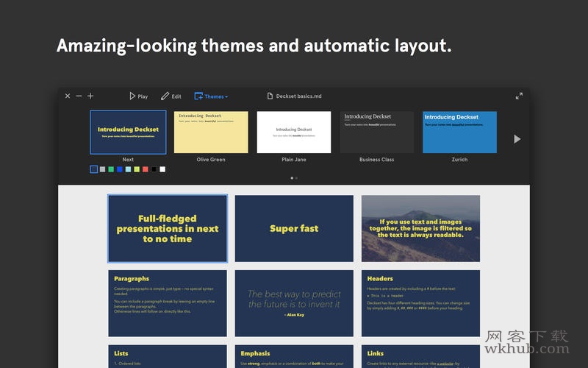Show more themes with the right arrow
588x368 pixels.
pyautogui.click(x=517, y=139)
